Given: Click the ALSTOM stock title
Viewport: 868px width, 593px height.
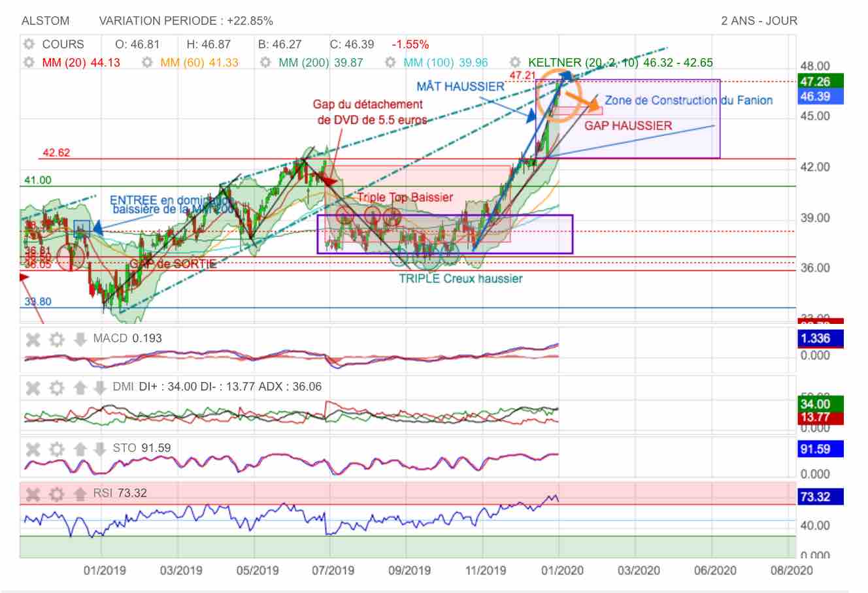Looking at the screenshot, I should (x=45, y=21).
